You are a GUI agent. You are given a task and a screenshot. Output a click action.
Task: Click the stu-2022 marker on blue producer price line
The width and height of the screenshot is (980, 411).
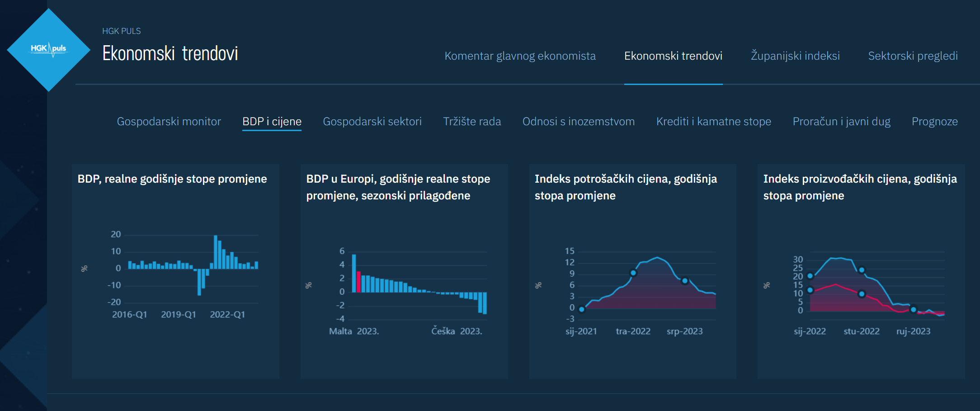862,270
